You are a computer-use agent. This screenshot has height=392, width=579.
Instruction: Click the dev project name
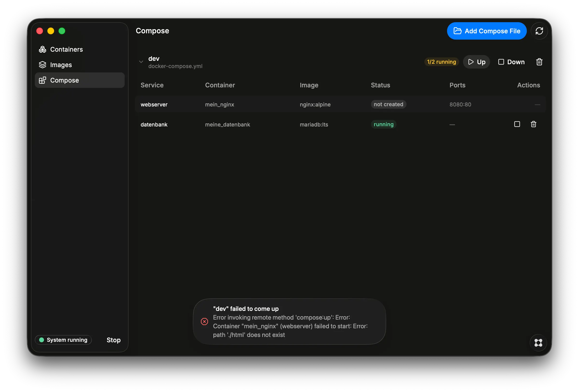154,58
